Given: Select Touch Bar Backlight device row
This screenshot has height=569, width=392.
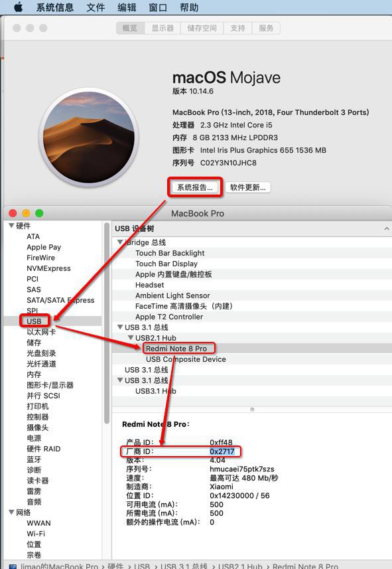Looking at the screenshot, I should point(251,253).
